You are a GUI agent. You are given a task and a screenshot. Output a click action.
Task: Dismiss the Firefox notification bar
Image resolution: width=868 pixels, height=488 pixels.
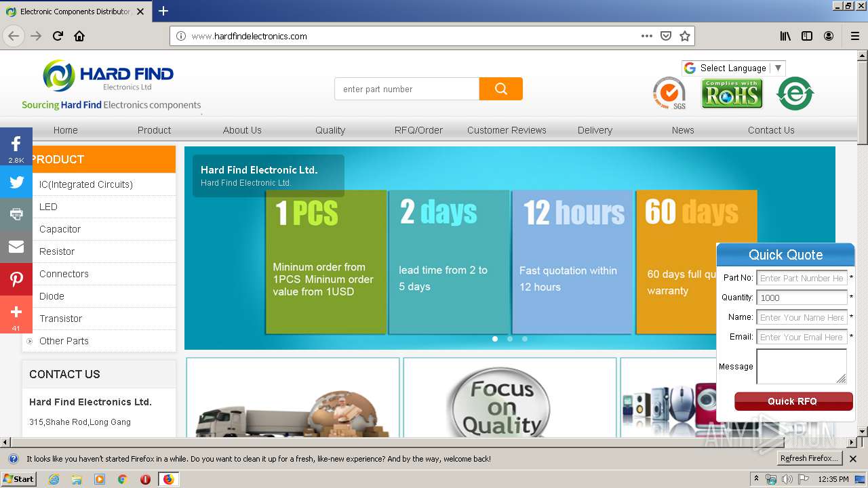[853, 459]
